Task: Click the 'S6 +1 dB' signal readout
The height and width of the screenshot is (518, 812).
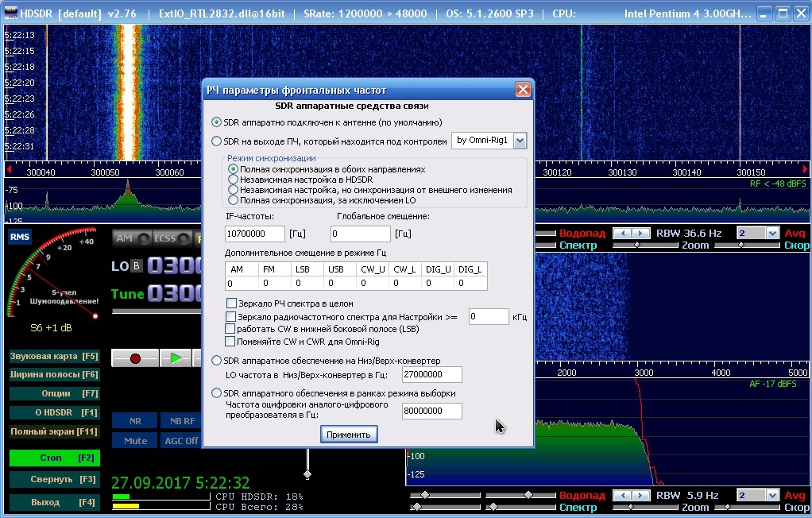Action: click(51, 328)
